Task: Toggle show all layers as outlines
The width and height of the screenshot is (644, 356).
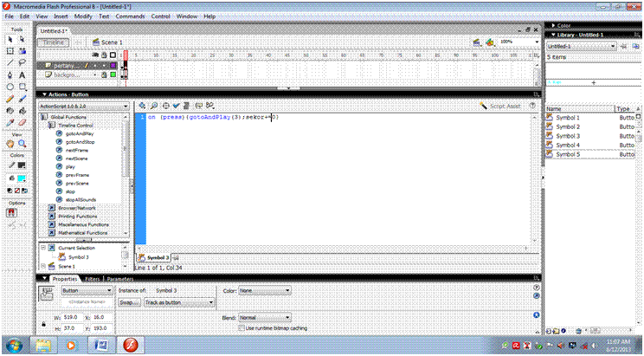Action: (x=113, y=55)
